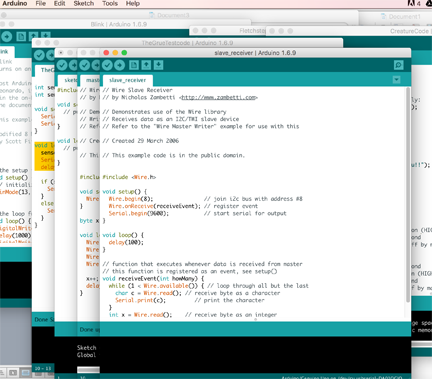
Task: Click the Upload button in the sketch window
Action: coord(73,65)
